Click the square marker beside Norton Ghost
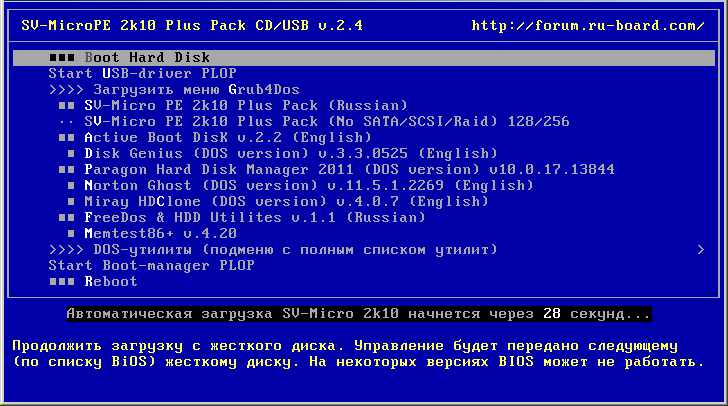This screenshot has width=728, height=406. pos(71,185)
